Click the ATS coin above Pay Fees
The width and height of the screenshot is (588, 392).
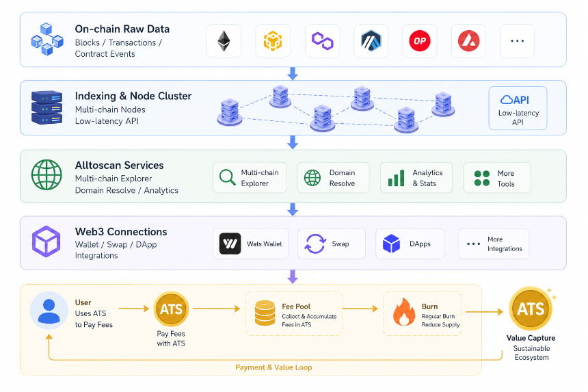point(171,309)
